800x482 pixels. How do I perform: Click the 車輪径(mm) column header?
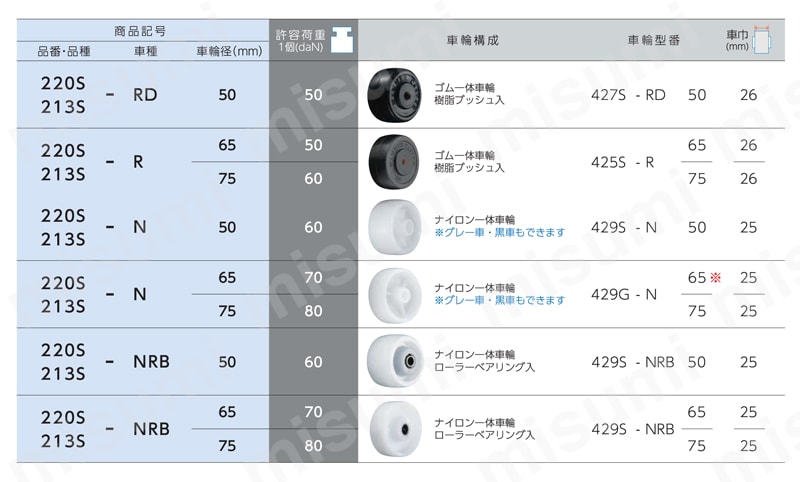[x=229, y=52]
